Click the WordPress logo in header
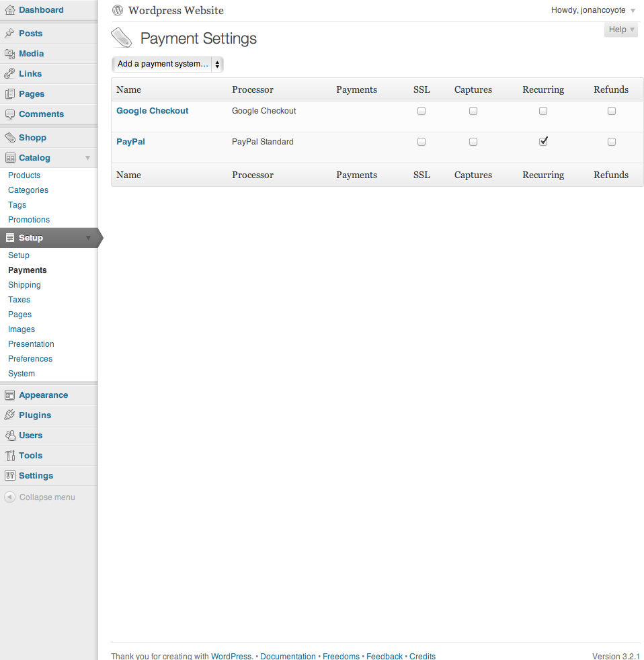Image resolution: width=644 pixels, height=660 pixels. click(x=118, y=10)
